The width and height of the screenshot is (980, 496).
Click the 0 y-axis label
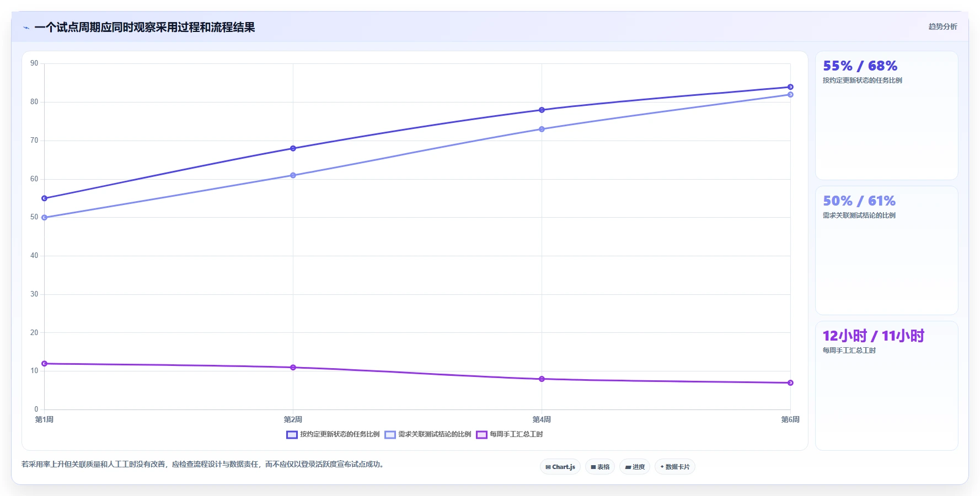(36, 409)
